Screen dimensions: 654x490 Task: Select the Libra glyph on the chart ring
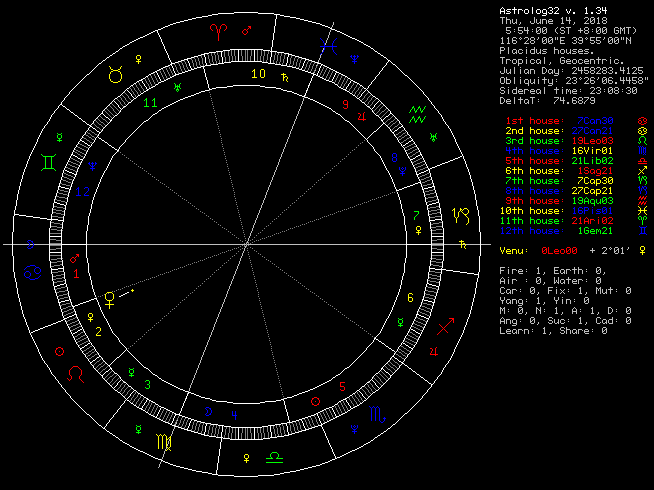point(273,458)
